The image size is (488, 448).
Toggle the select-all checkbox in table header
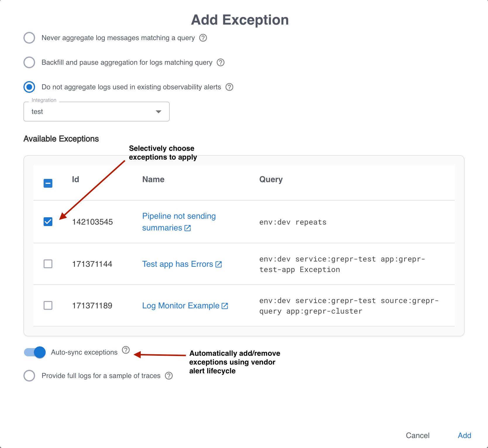click(48, 183)
